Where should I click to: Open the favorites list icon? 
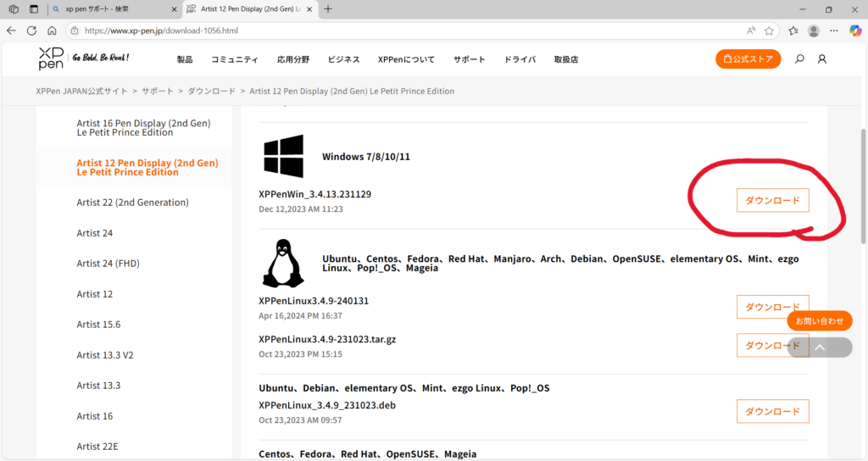coord(793,31)
